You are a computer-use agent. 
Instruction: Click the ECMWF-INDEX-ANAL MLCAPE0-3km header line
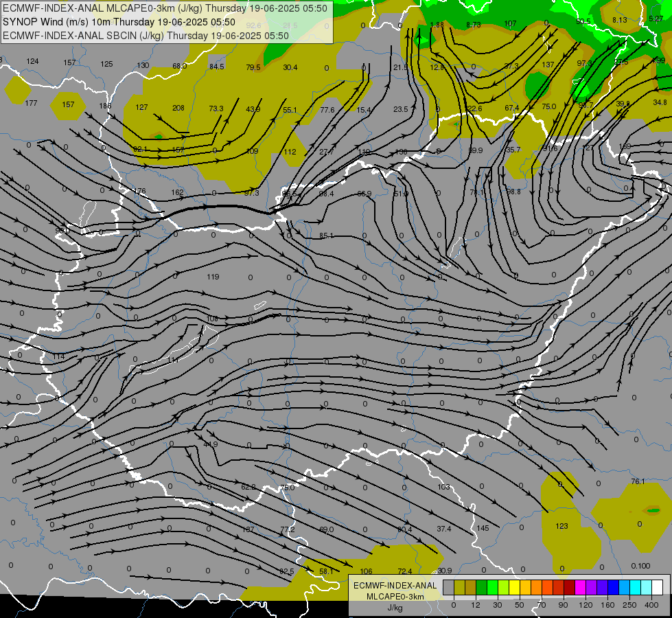165,8
